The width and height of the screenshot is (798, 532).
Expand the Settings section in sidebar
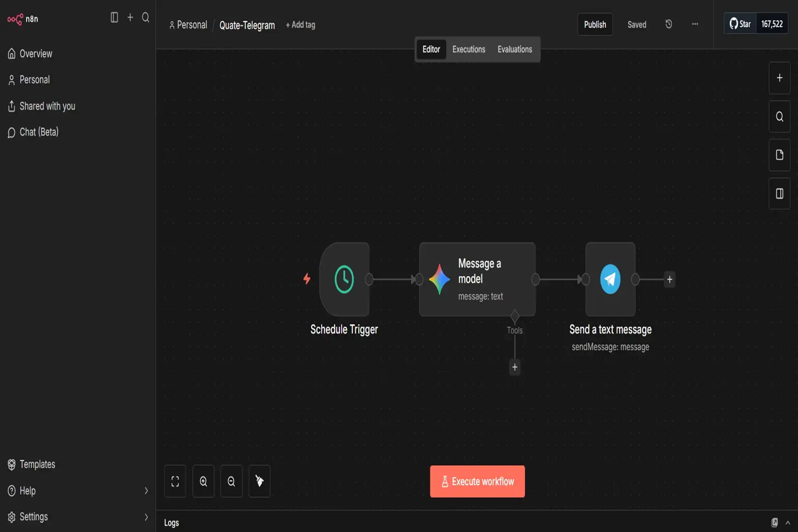[x=77, y=517]
